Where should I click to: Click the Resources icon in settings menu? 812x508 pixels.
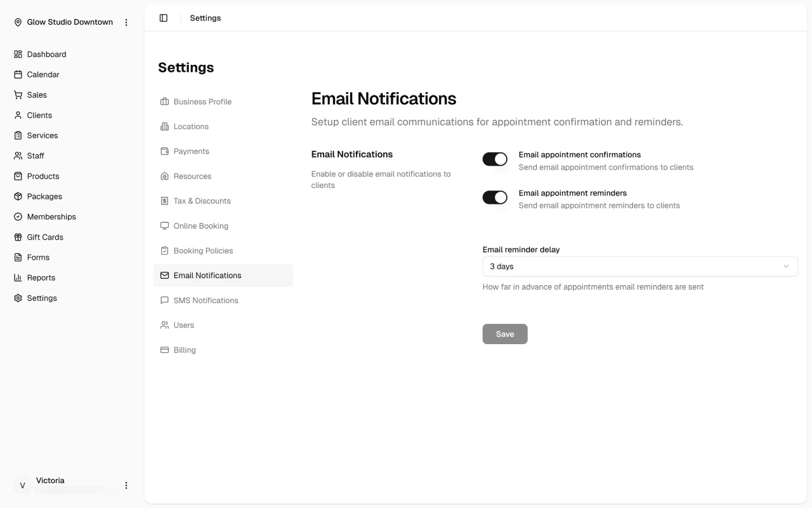(x=164, y=176)
